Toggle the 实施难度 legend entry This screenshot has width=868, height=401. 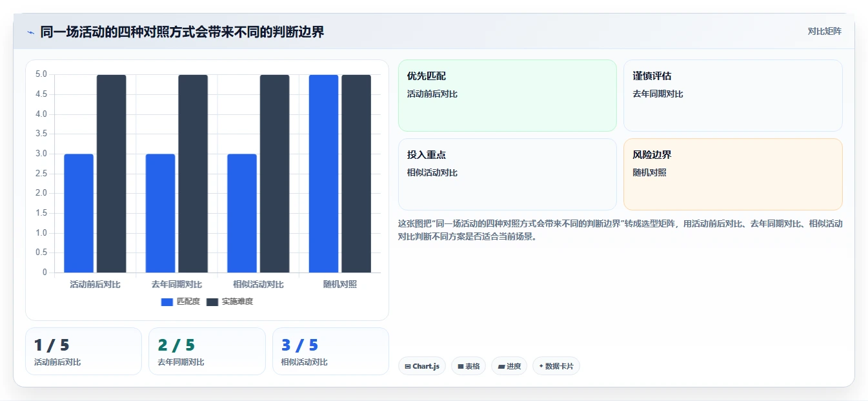pos(230,302)
